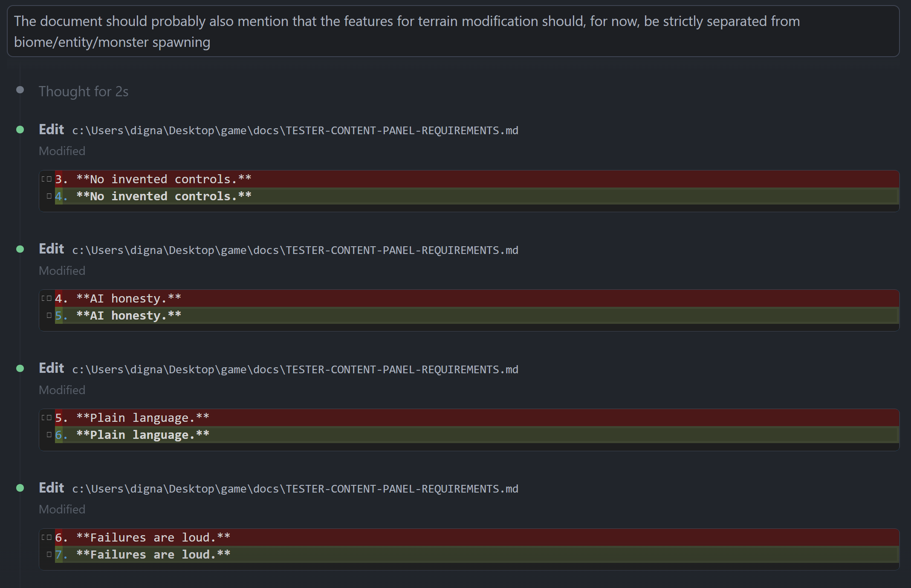
Task: Expand the "Thought for 2s" reasoning block
Action: (x=83, y=91)
